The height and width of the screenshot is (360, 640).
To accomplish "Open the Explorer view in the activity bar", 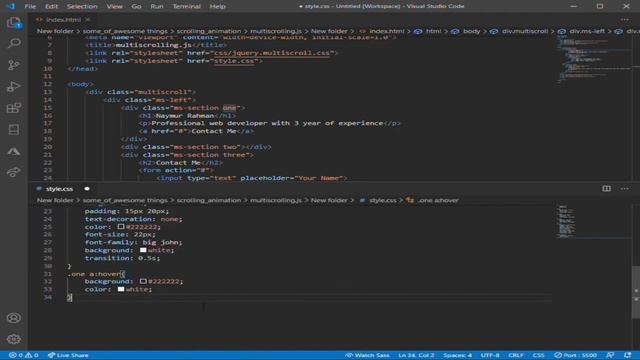I will [x=13, y=22].
